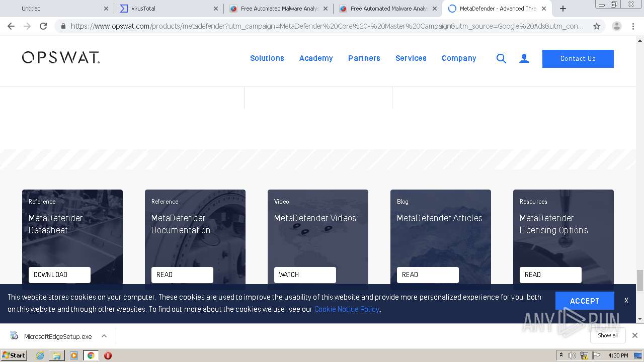
Task: Open the Academy menu
Action: click(x=316, y=58)
